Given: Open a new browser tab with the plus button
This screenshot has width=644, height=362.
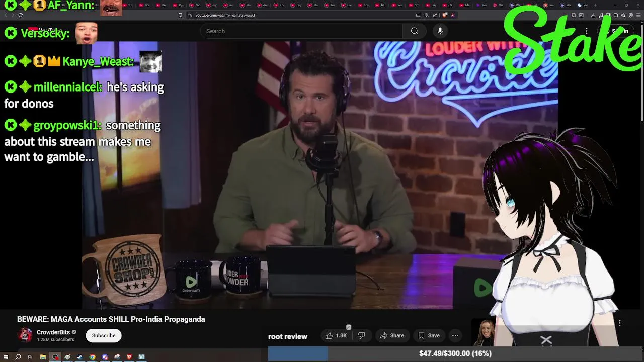Looking at the screenshot, I should pos(595,5).
